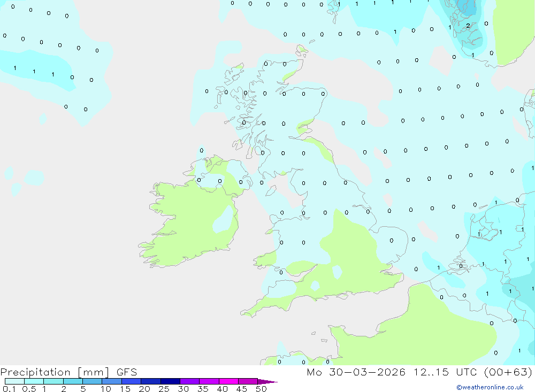Click the "Mo 30-03-2026" date text
Image resolution: width=535 pixels, height=392 pixels.
(356, 372)
